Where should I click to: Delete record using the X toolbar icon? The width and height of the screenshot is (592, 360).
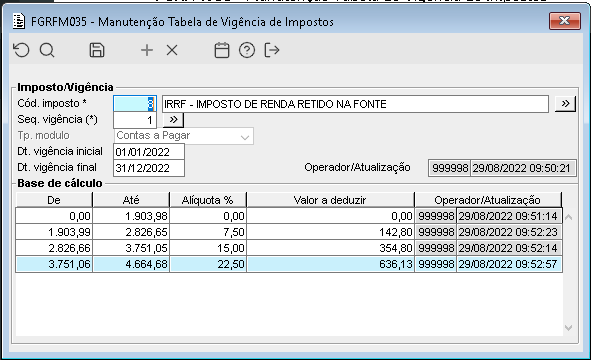point(172,50)
